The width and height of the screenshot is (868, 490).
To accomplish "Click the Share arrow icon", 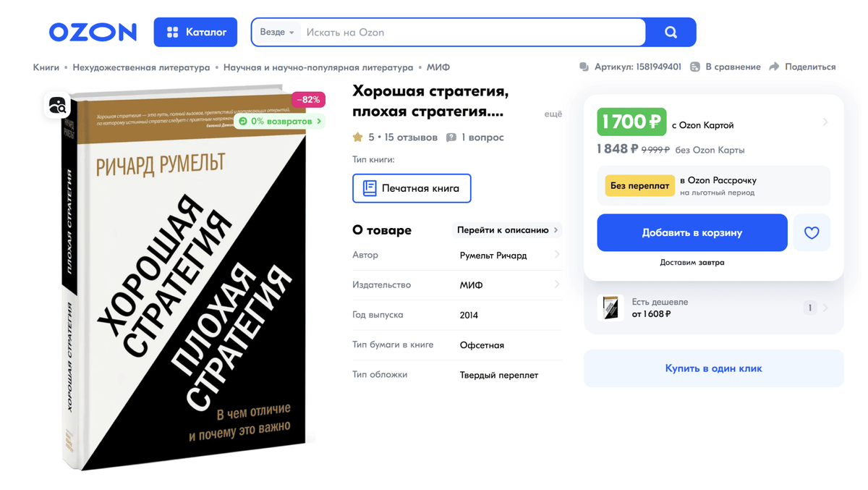I will (x=774, y=67).
